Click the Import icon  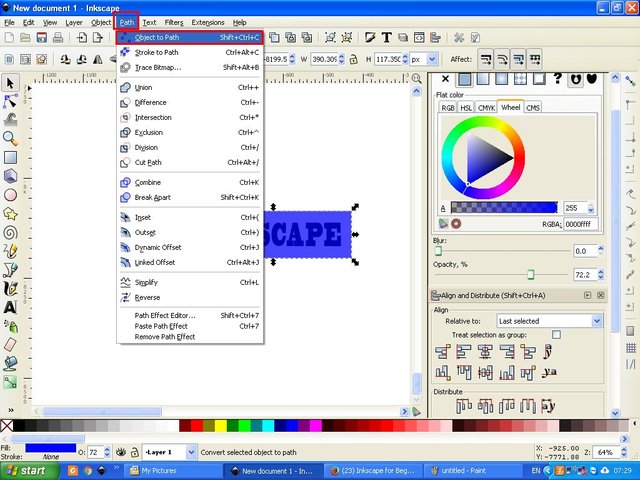tap(82, 38)
